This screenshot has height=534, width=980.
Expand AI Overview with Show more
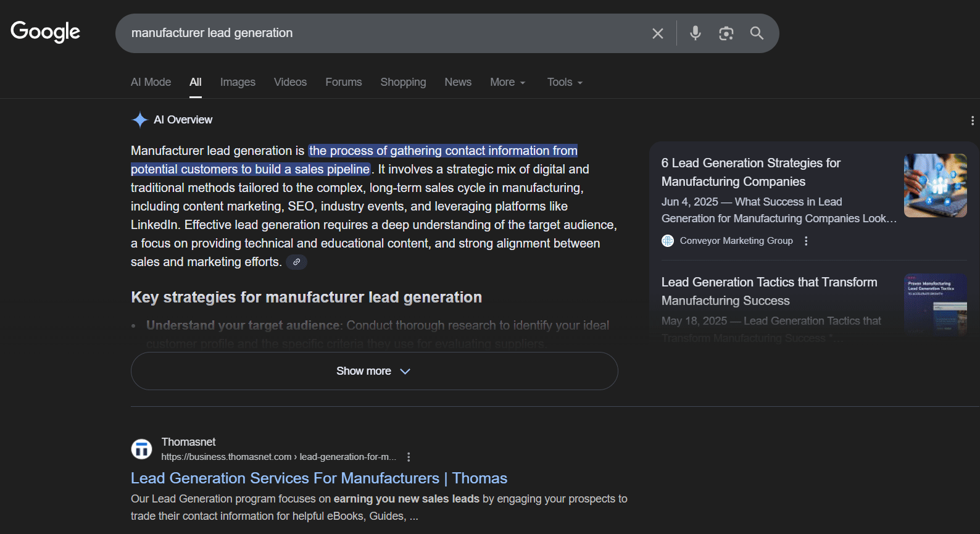click(375, 371)
